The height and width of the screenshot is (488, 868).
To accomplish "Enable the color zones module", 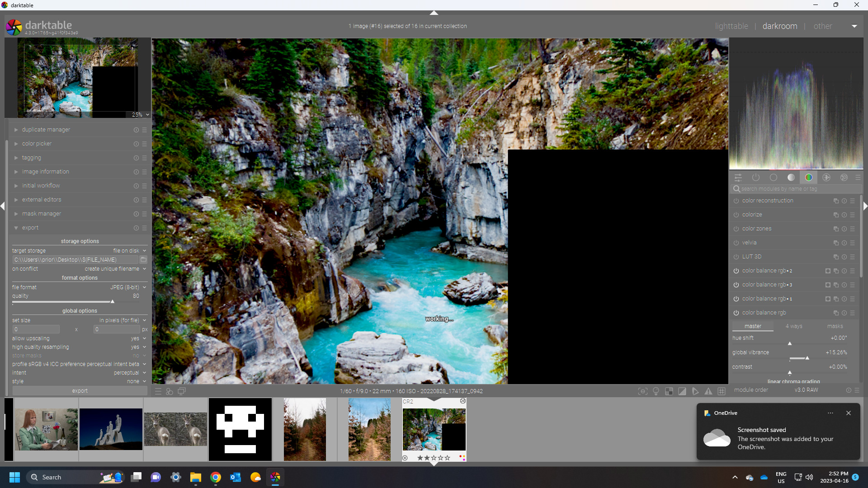I will click(736, 229).
